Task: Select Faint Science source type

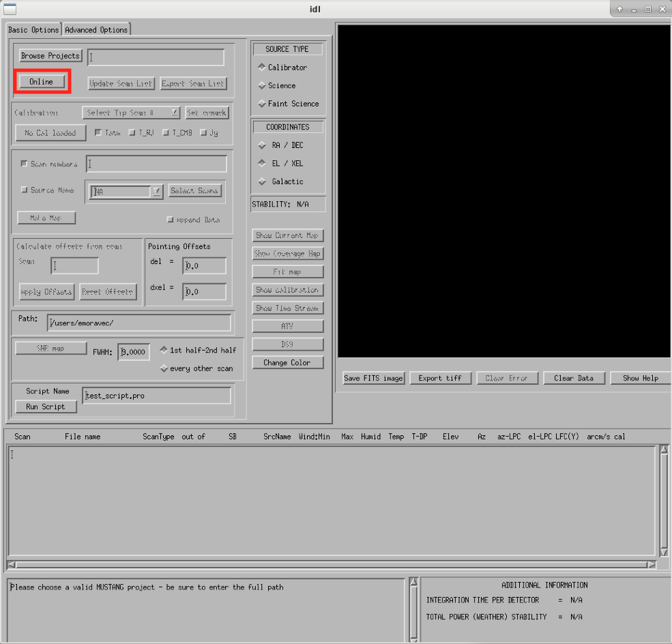Action: 262,104
